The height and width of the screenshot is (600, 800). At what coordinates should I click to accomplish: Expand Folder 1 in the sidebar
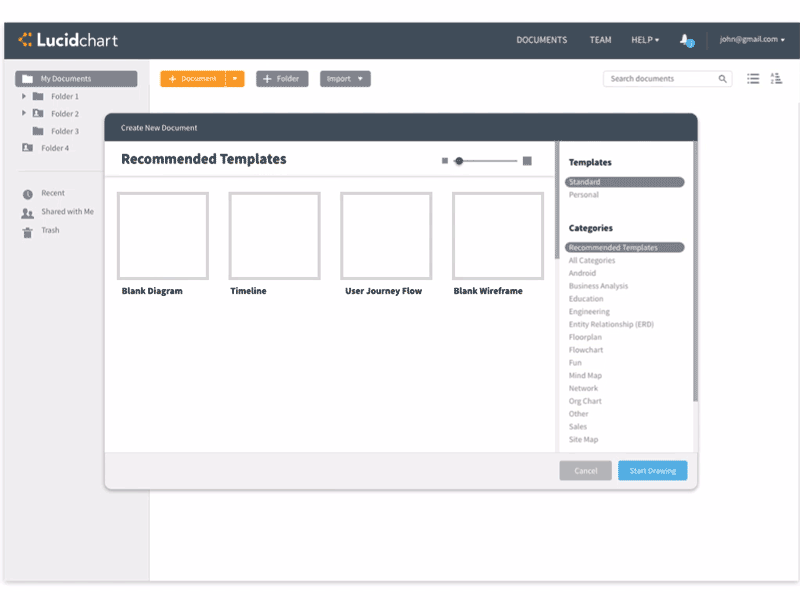22,96
